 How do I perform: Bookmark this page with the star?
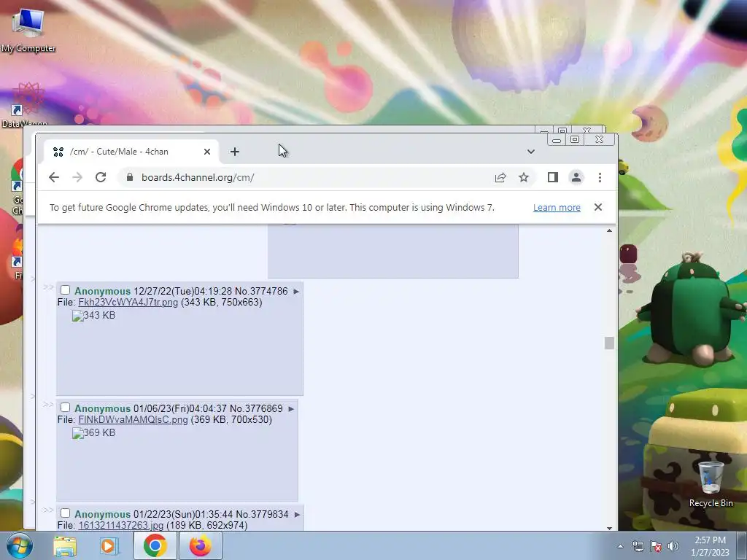524,178
